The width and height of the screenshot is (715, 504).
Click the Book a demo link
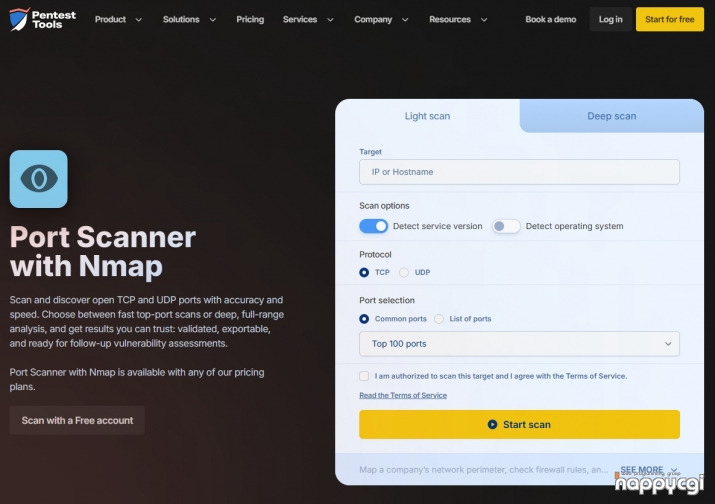click(550, 20)
